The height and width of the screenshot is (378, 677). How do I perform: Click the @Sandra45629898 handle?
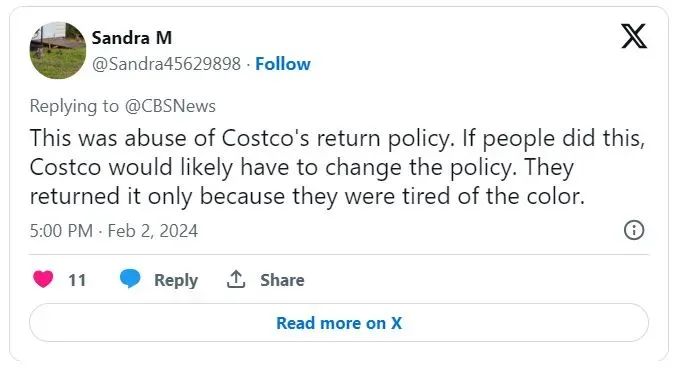[x=166, y=64]
